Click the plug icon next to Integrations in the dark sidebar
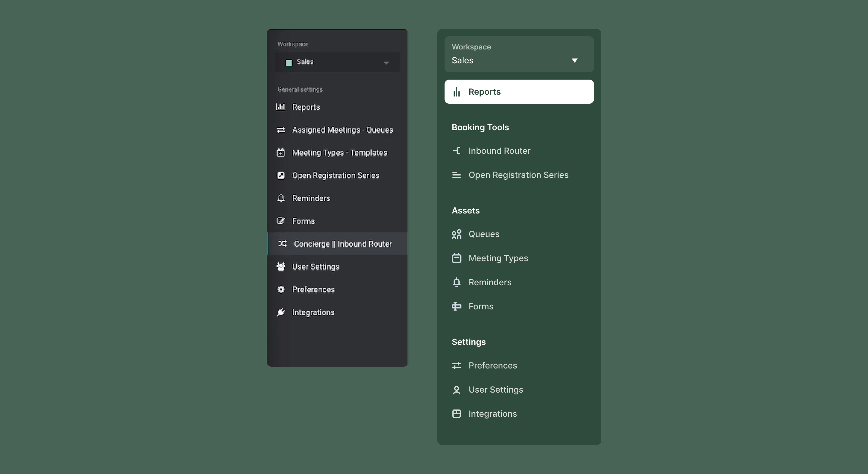This screenshot has width=868, height=474. [x=281, y=312]
